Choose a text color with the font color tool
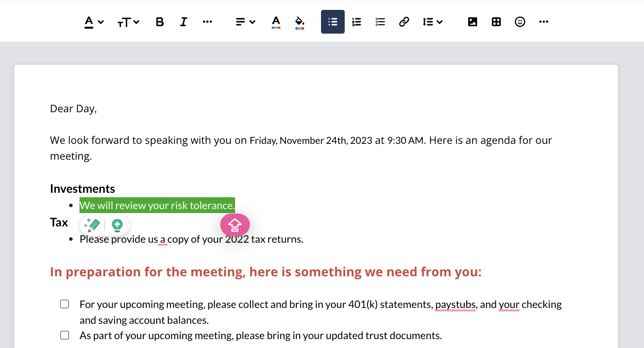The width and height of the screenshot is (644, 348). coord(276,22)
